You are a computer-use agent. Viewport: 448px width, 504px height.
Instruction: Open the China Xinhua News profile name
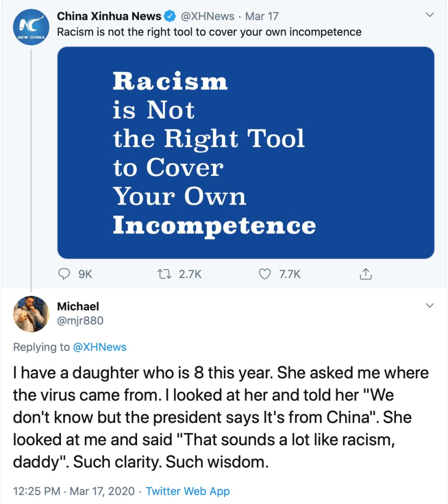[109, 17]
